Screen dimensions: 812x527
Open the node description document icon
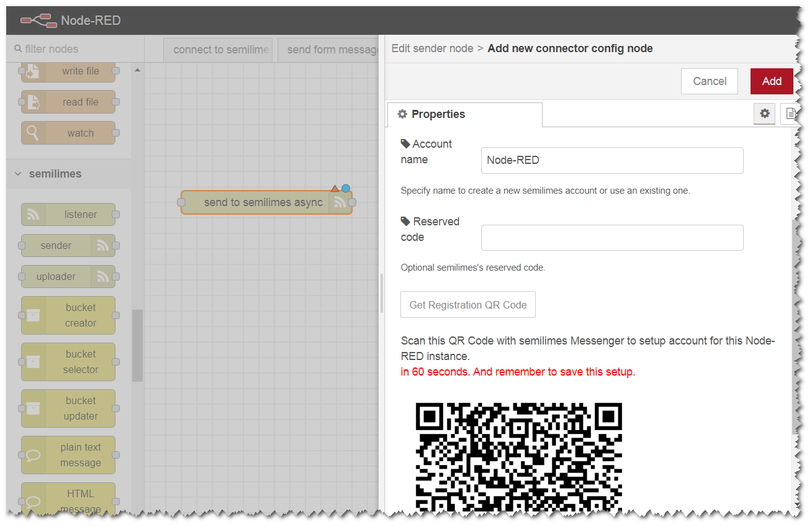[790, 114]
